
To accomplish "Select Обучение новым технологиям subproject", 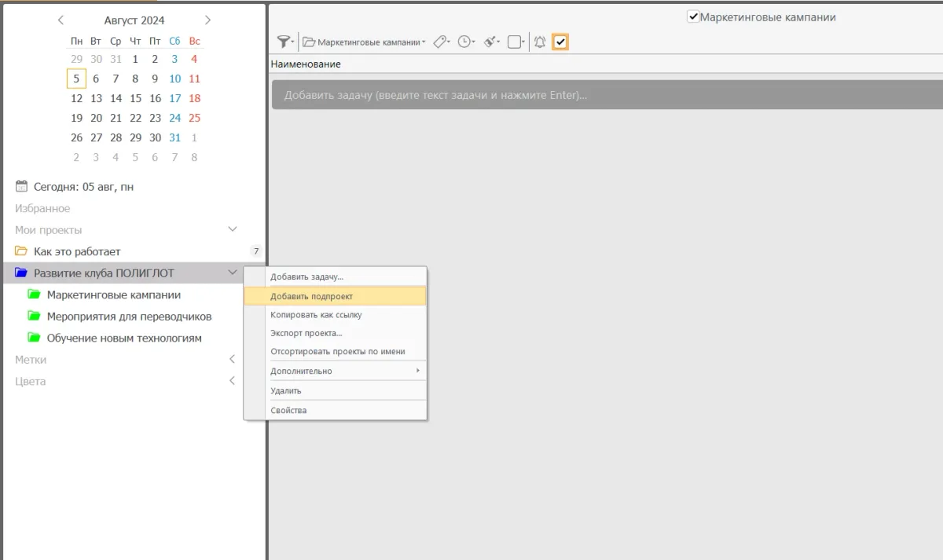I will (x=124, y=338).
